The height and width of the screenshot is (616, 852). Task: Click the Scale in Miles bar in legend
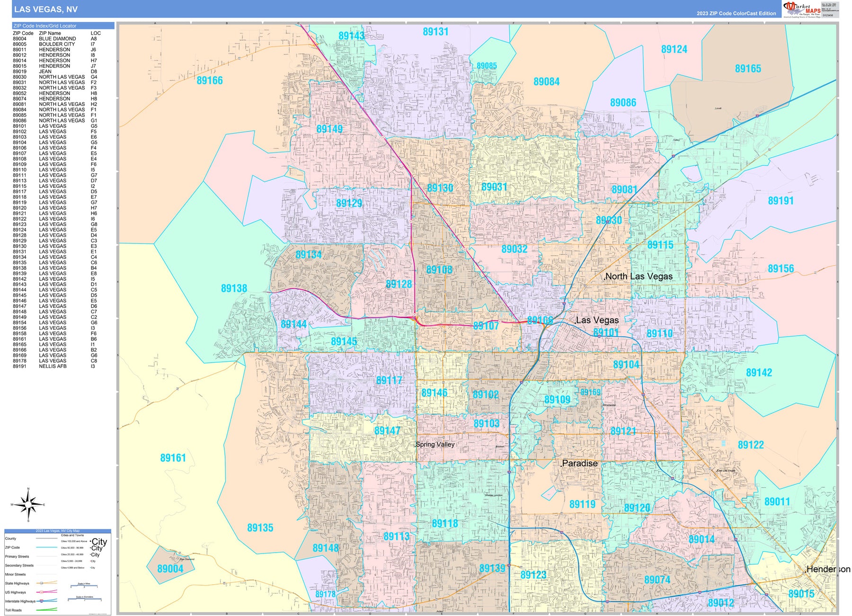(x=84, y=586)
